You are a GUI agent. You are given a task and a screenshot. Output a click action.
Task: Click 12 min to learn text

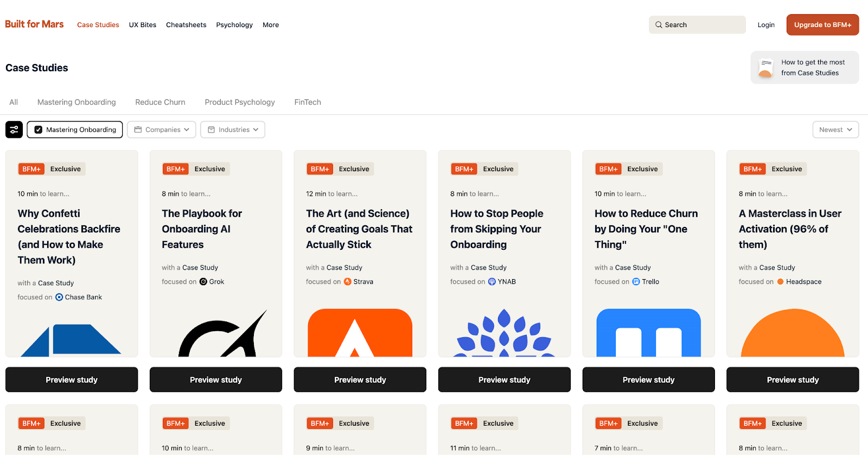point(332,194)
